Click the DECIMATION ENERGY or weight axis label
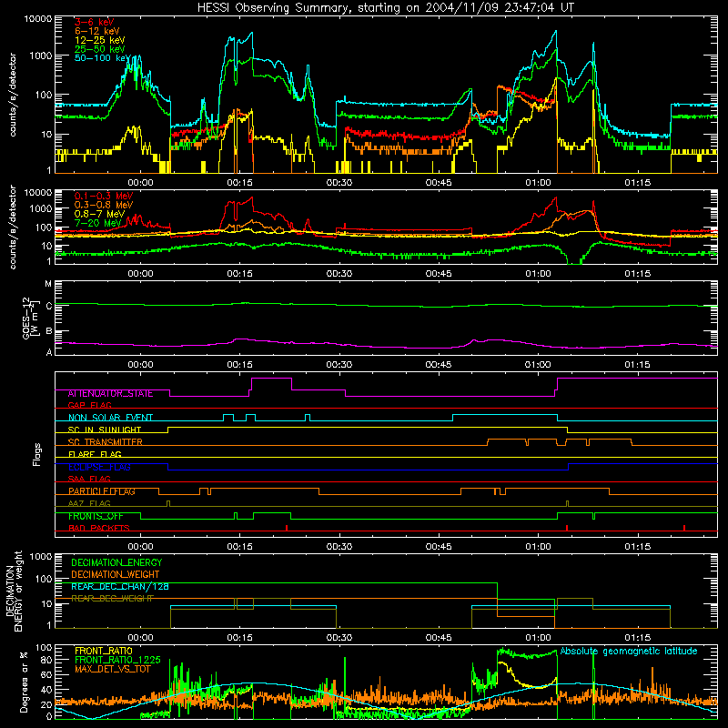 14,591
